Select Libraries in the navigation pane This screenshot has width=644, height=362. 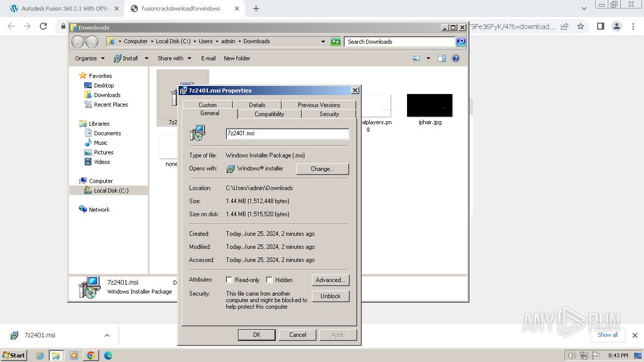94,124
